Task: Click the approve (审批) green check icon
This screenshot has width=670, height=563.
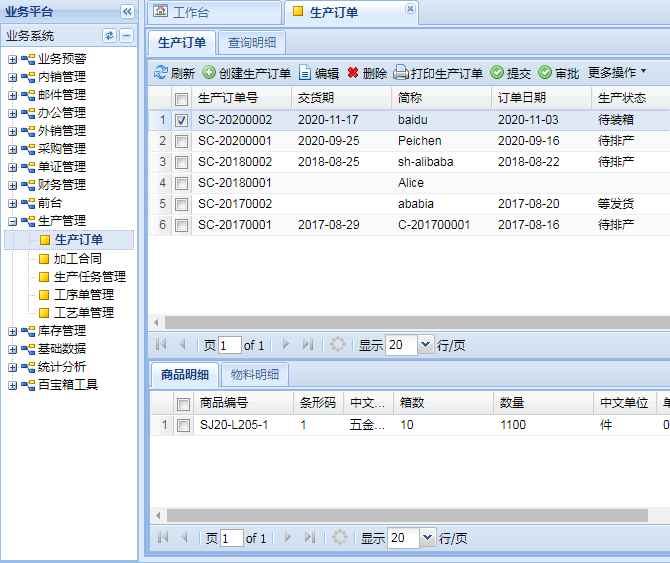Action: tap(545, 73)
